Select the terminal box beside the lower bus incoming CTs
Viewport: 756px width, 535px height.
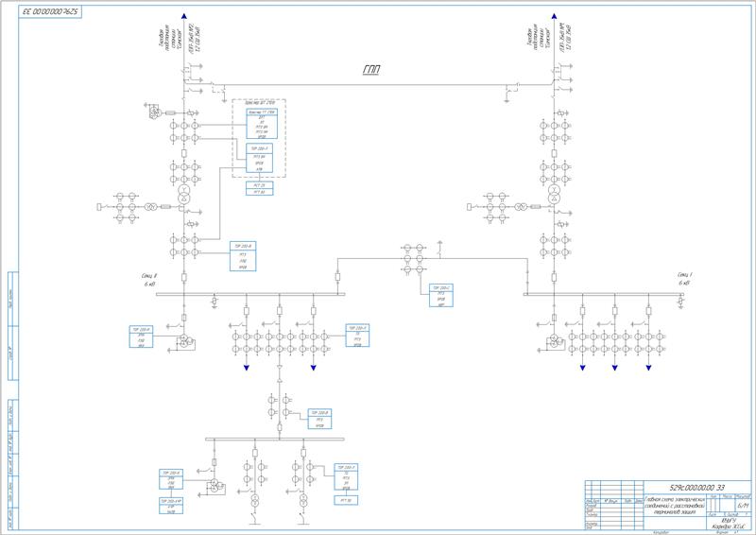point(319,419)
